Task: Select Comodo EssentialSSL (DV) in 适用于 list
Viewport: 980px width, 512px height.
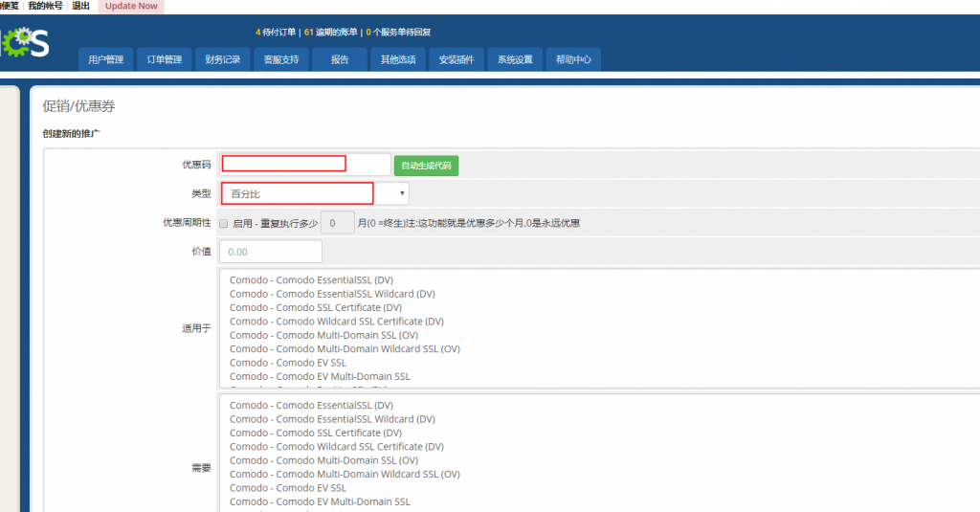Action: 311,280
